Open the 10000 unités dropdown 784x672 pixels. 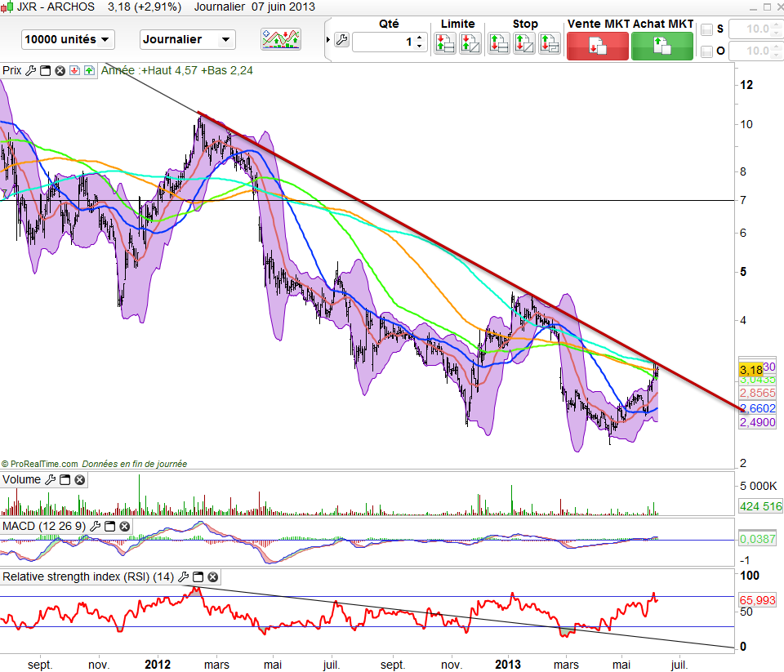[68, 39]
